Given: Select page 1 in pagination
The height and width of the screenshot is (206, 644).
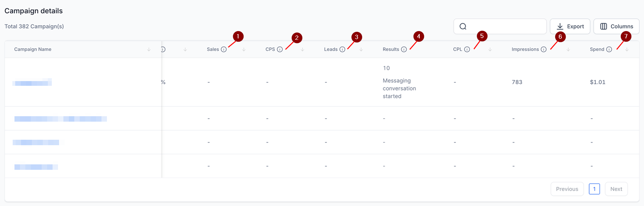Looking at the screenshot, I should click(x=594, y=189).
